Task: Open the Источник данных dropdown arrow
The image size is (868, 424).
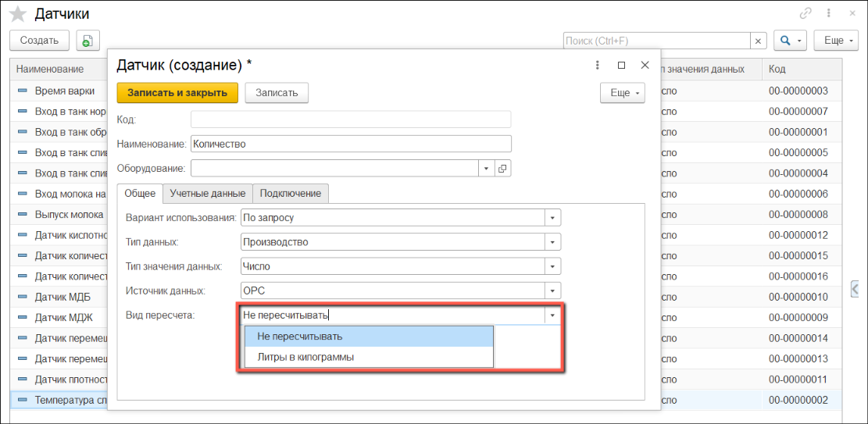Action: pyautogui.click(x=552, y=290)
